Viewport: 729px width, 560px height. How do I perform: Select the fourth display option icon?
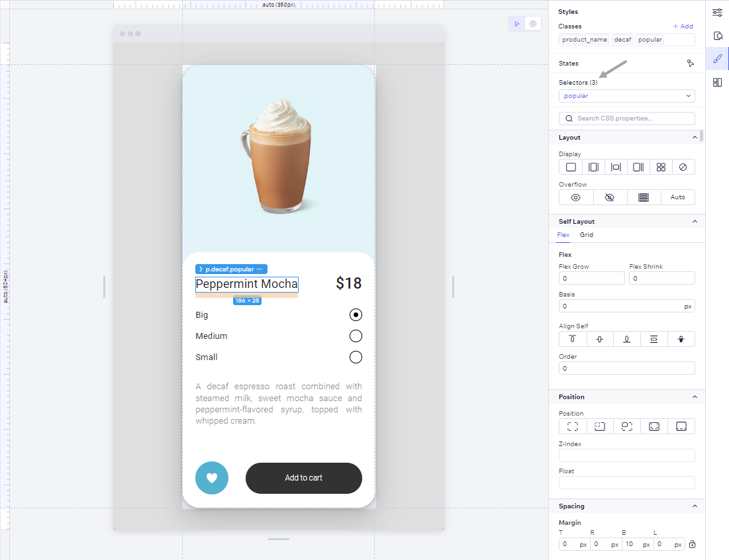pyautogui.click(x=638, y=167)
